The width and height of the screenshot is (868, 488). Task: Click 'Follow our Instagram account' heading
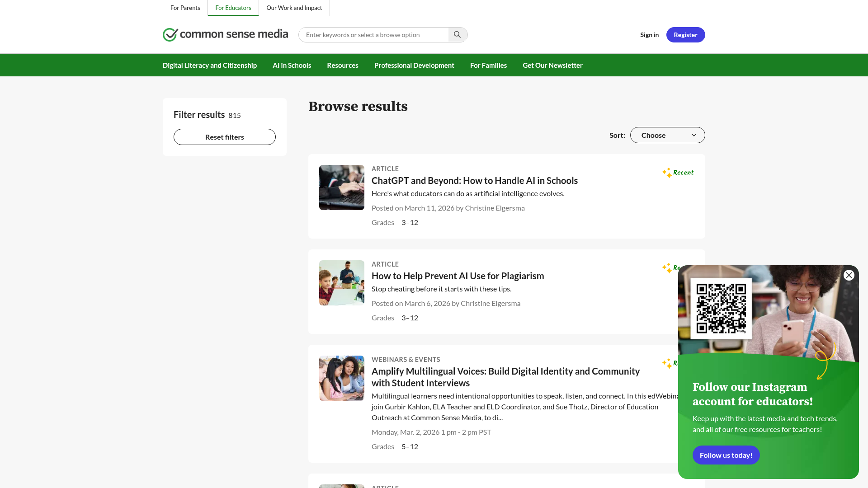[x=753, y=394]
